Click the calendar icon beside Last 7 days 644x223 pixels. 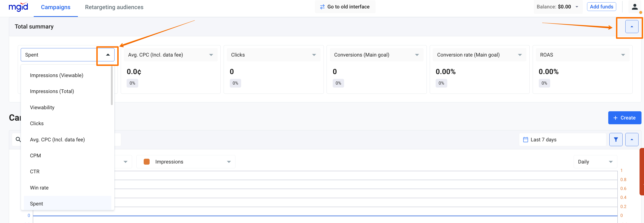pyautogui.click(x=526, y=140)
